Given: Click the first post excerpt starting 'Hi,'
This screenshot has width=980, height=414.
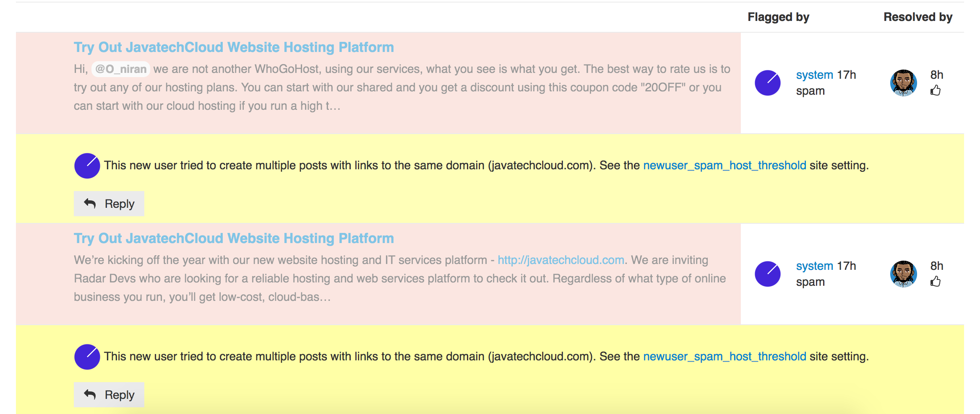Looking at the screenshot, I should pyautogui.click(x=402, y=88).
